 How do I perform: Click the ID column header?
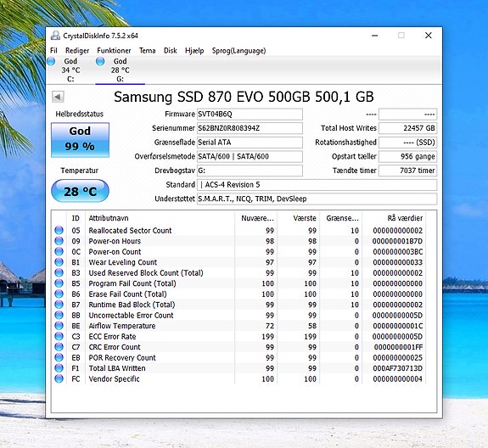(76, 218)
